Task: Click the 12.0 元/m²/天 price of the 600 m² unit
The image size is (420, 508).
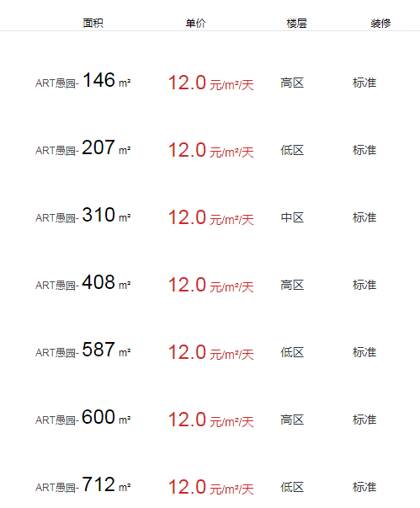Action: (211, 420)
